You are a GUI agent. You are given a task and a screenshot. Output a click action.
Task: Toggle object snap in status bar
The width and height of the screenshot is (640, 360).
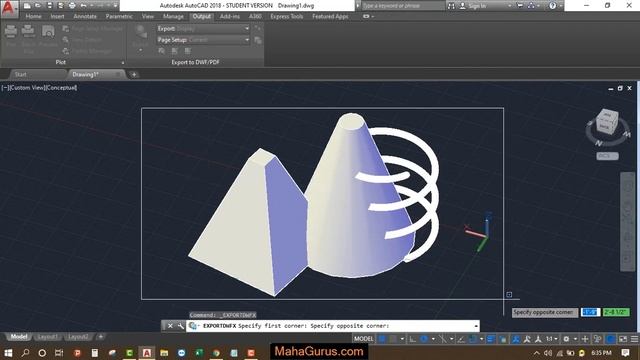click(473, 339)
